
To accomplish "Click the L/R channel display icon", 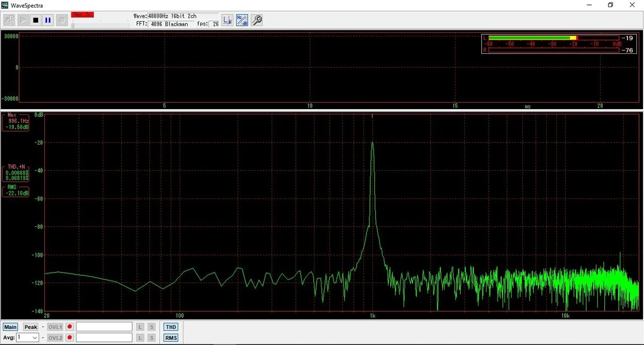I will [227, 20].
